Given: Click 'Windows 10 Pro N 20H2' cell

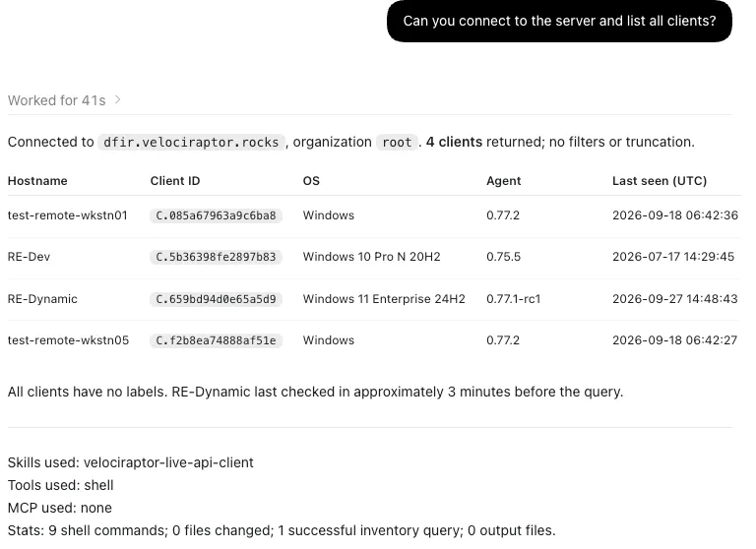Looking at the screenshot, I should pyautogui.click(x=371, y=257).
